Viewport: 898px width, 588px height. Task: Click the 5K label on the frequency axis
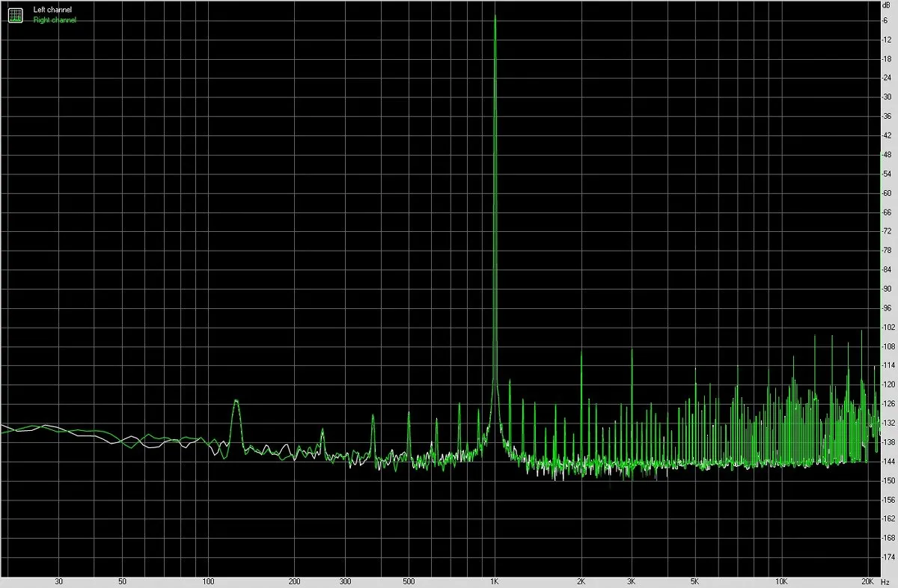[x=695, y=581]
